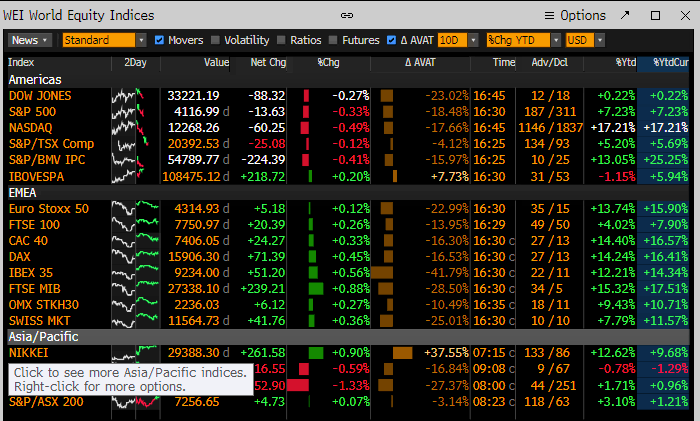This screenshot has height=421, width=700.
Task: Maximize the WEI window
Action: 655,16
